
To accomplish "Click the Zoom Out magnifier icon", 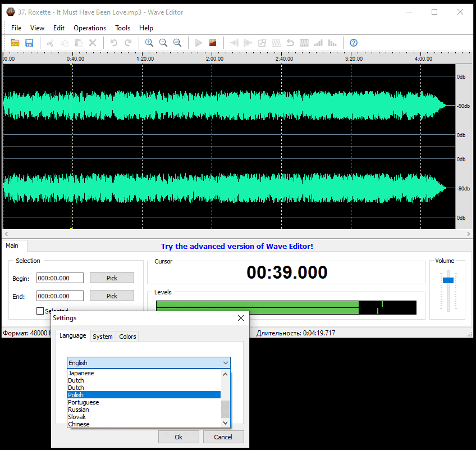I will (x=163, y=43).
